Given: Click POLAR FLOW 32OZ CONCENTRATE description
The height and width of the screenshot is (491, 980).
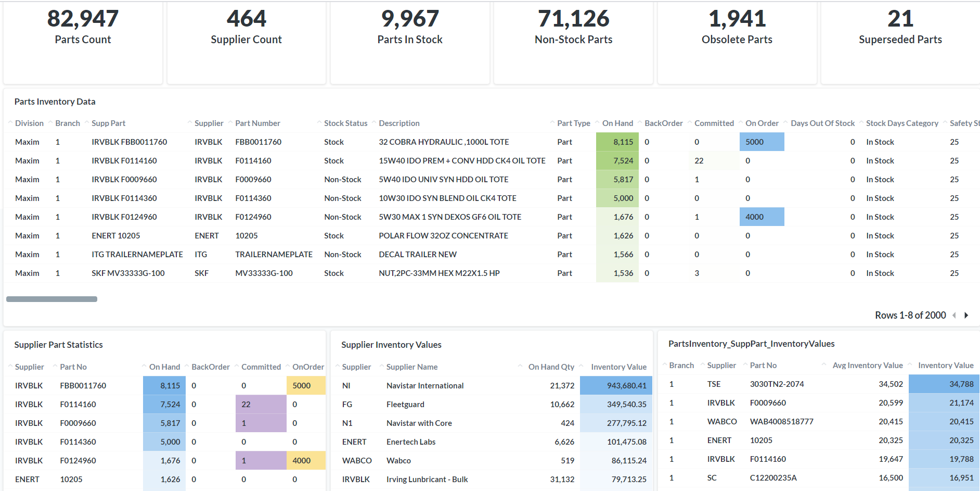Looking at the screenshot, I should [443, 236].
